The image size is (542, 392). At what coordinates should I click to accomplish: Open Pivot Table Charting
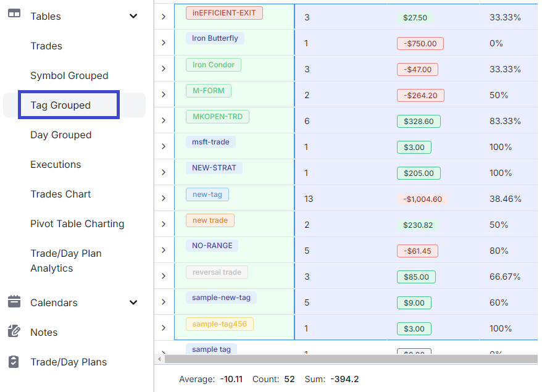77,223
